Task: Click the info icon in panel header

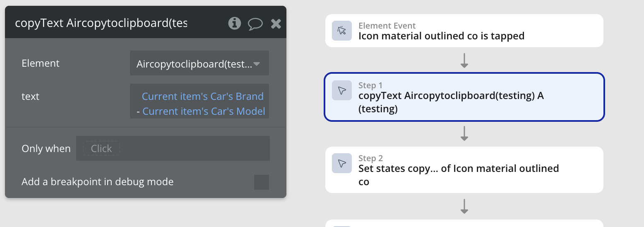Action: pos(235,23)
